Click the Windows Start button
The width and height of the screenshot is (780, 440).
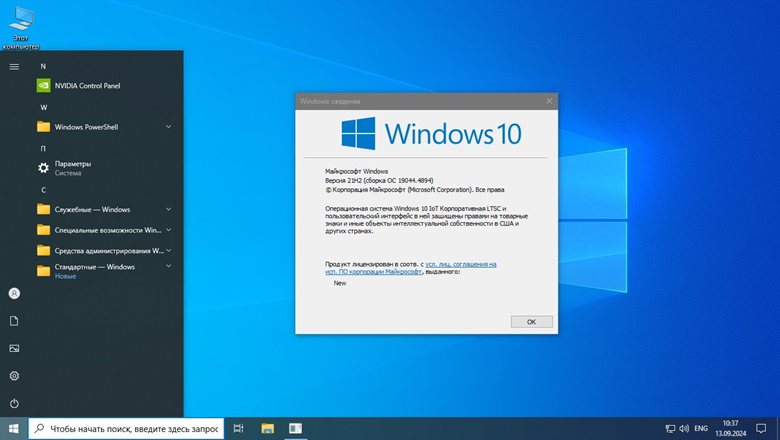(x=14, y=428)
